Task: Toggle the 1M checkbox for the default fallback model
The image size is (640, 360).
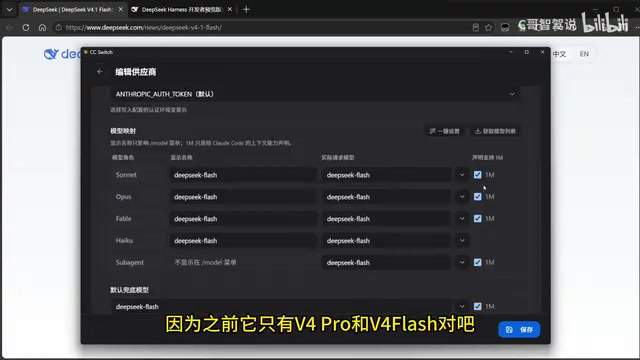Action: (x=478, y=306)
